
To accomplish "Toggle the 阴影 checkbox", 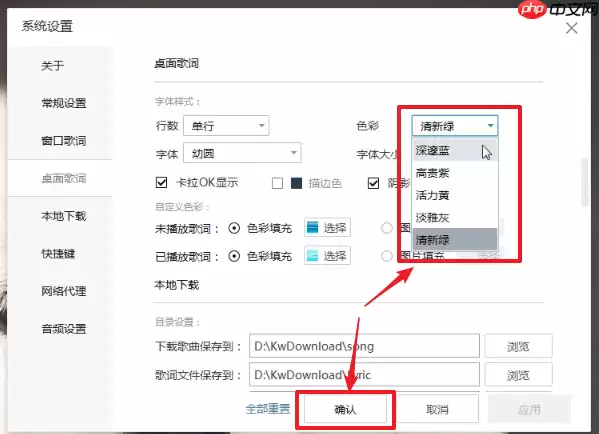I will click(373, 183).
